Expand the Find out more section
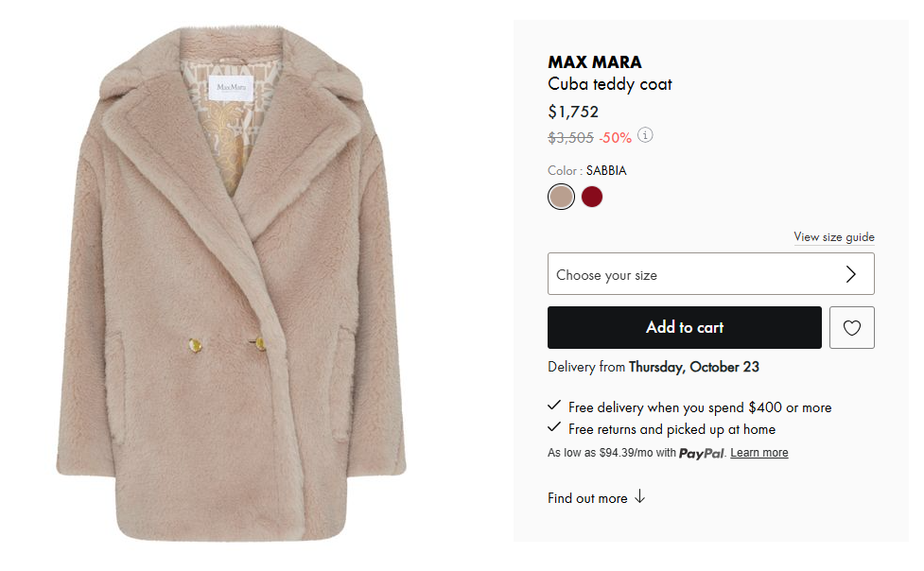924x571 pixels. [587, 498]
